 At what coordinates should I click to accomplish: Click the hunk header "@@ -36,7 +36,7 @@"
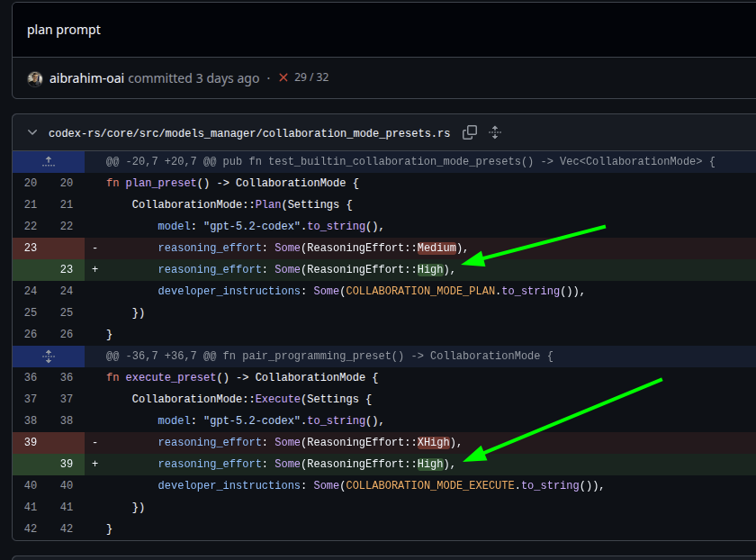329,356
